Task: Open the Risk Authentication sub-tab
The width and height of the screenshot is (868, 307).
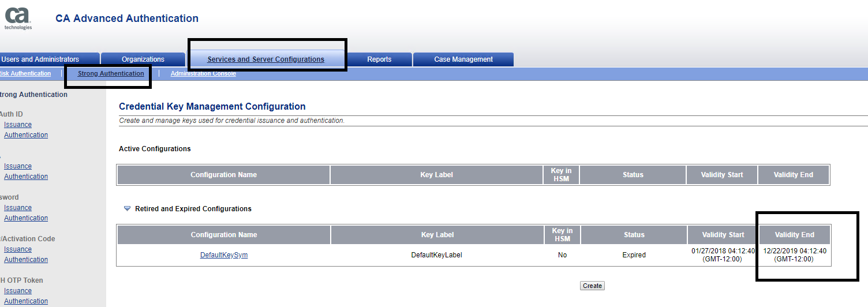Action: point(25,74)
